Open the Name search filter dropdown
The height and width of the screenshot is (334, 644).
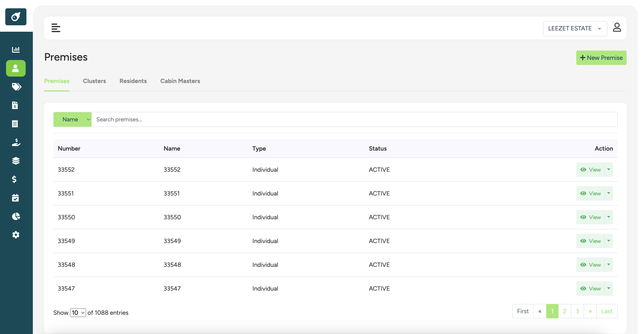pos(72,119)
